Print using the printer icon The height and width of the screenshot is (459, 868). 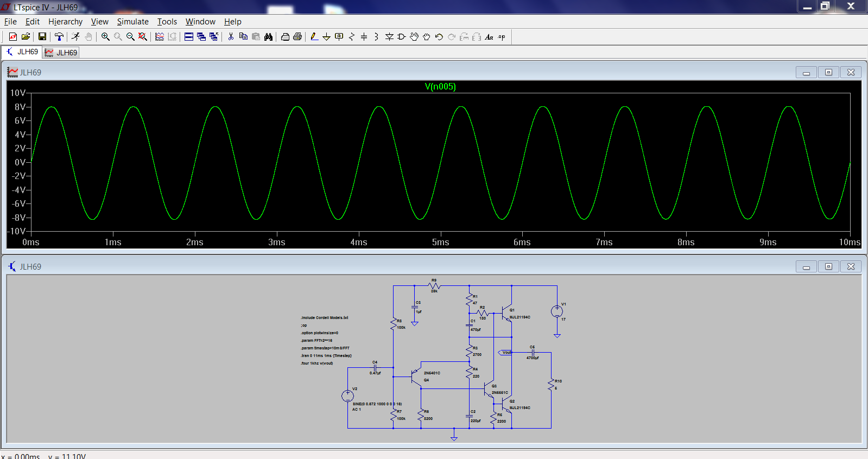click(297, 37)
